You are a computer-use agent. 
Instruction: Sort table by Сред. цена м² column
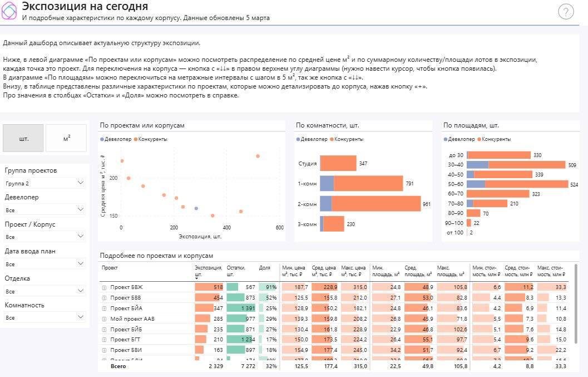[x=324, y=271]
